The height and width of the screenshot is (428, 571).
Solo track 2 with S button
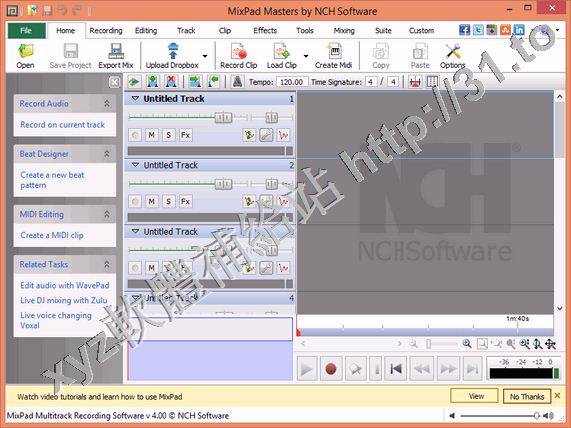pos(168,201)
